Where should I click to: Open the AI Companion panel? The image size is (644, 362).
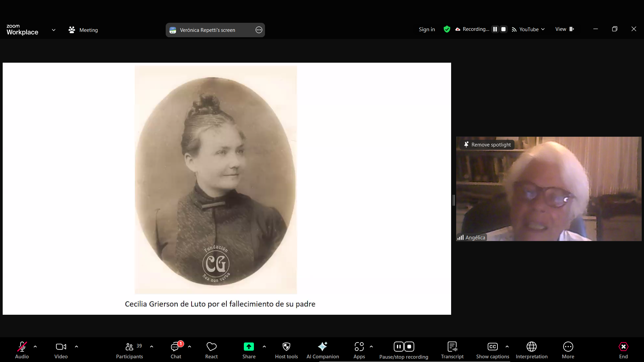[x=322, y=350]
